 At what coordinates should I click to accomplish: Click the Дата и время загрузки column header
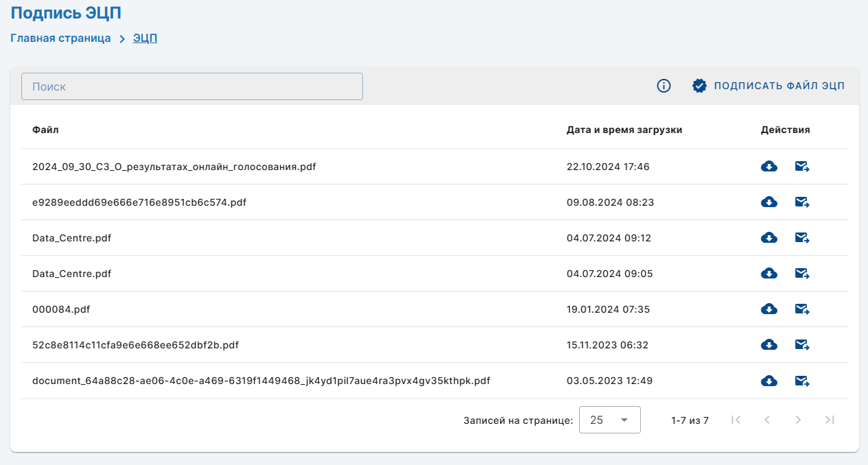624,130
